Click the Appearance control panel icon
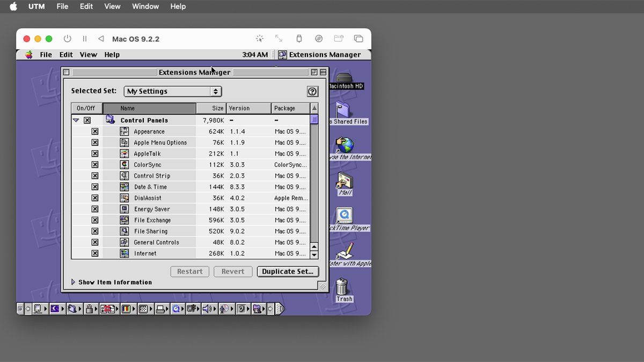Screen dimensions: 644x362 click(124, 131)
